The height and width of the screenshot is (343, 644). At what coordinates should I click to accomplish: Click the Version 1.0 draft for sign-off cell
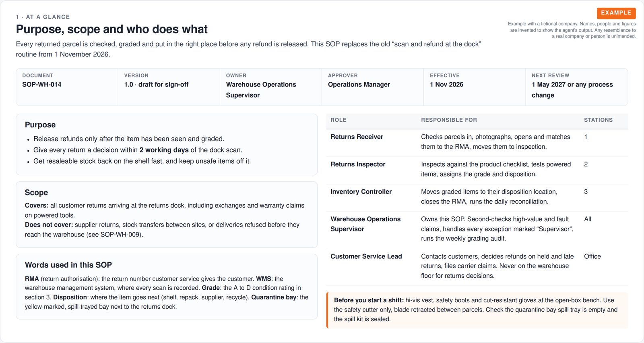169,87
